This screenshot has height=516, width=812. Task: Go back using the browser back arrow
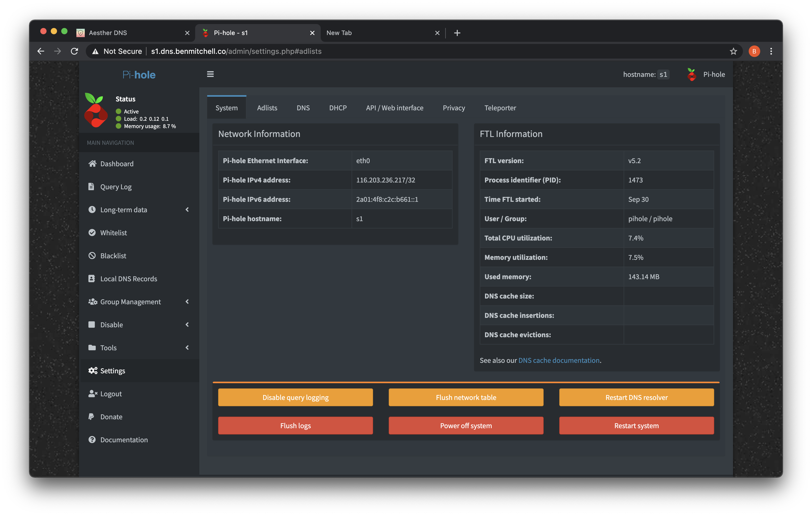coord(41,51)
